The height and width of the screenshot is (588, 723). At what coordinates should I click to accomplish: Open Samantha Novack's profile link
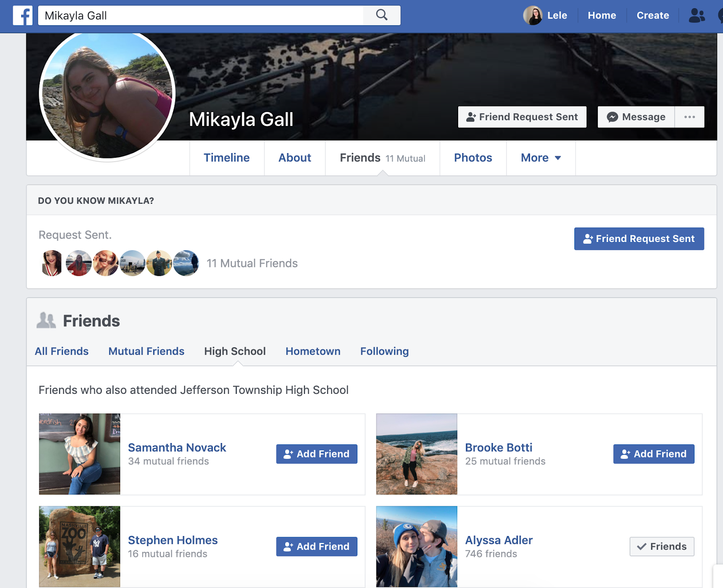click(x=177, y=448)
